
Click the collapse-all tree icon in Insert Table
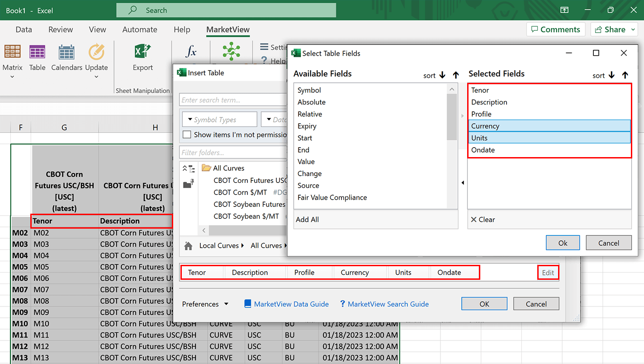[188, 168]
